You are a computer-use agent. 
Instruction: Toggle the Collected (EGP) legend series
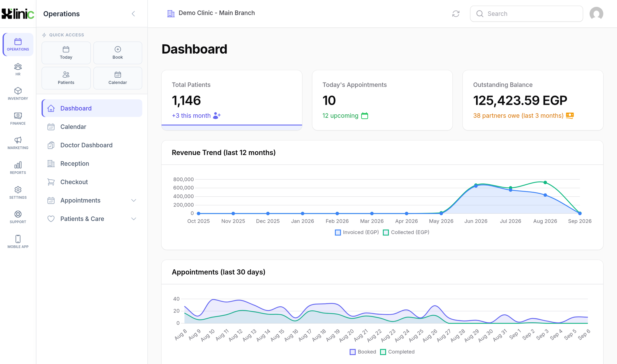point(406,232)
